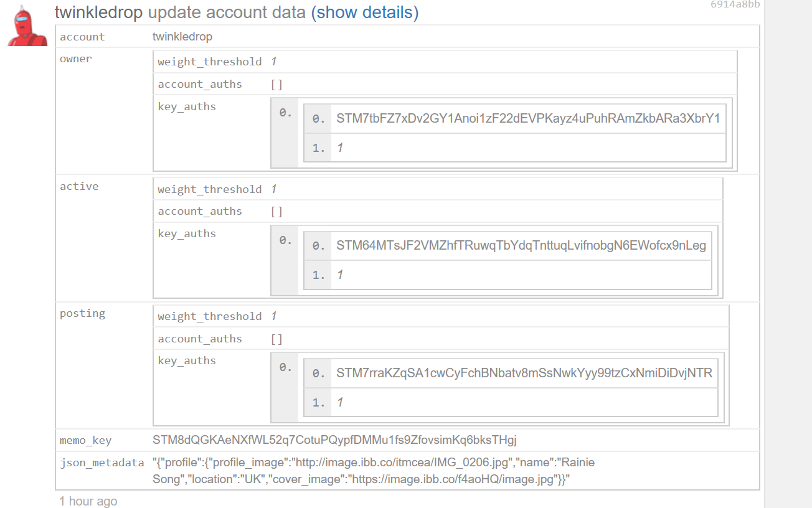Select the owner public key string
This screenshot has height=508, width=812.
point(528,118)
